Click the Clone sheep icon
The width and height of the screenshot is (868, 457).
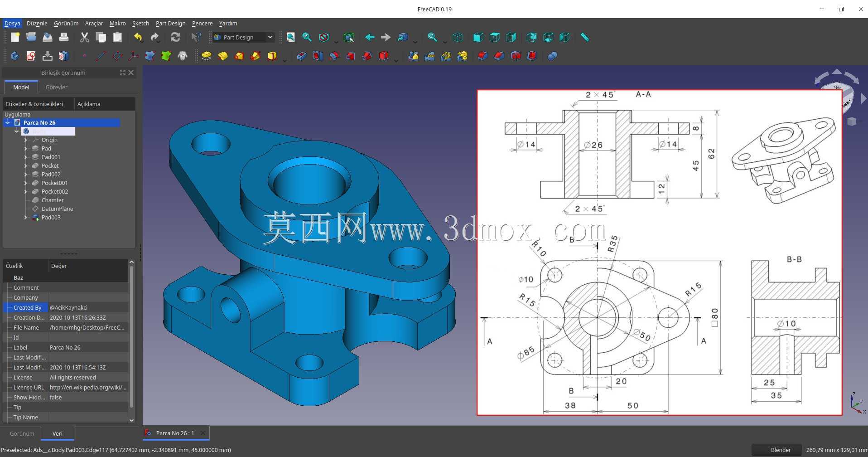click(x=183, y=56)
